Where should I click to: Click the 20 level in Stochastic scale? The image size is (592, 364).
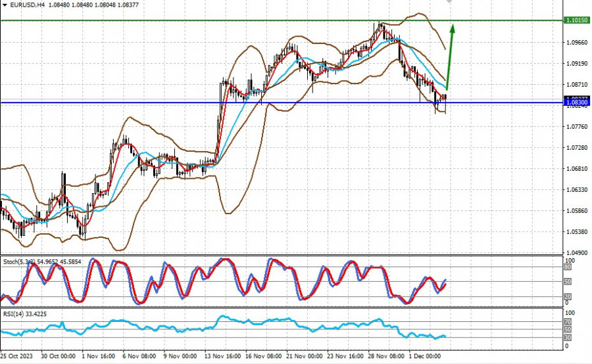pyautogui.click(x=568, y=297)
